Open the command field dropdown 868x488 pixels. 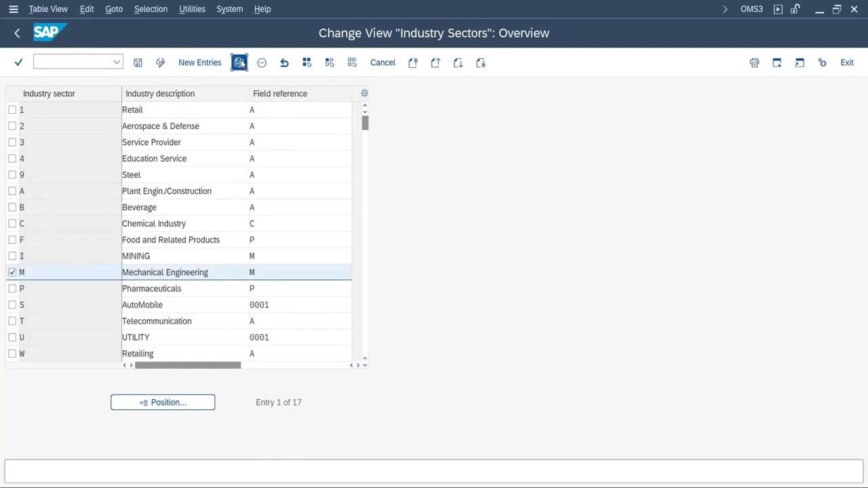117,62
